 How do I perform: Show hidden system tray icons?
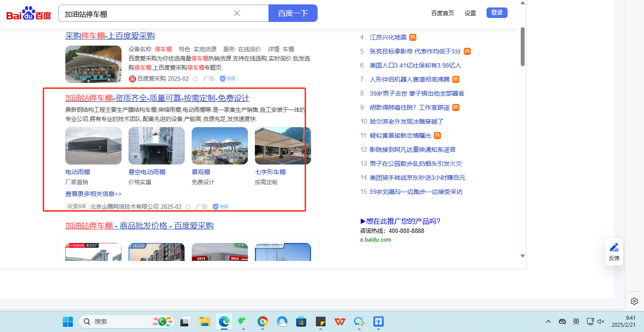pyautogui.click(x=548, y=321)
